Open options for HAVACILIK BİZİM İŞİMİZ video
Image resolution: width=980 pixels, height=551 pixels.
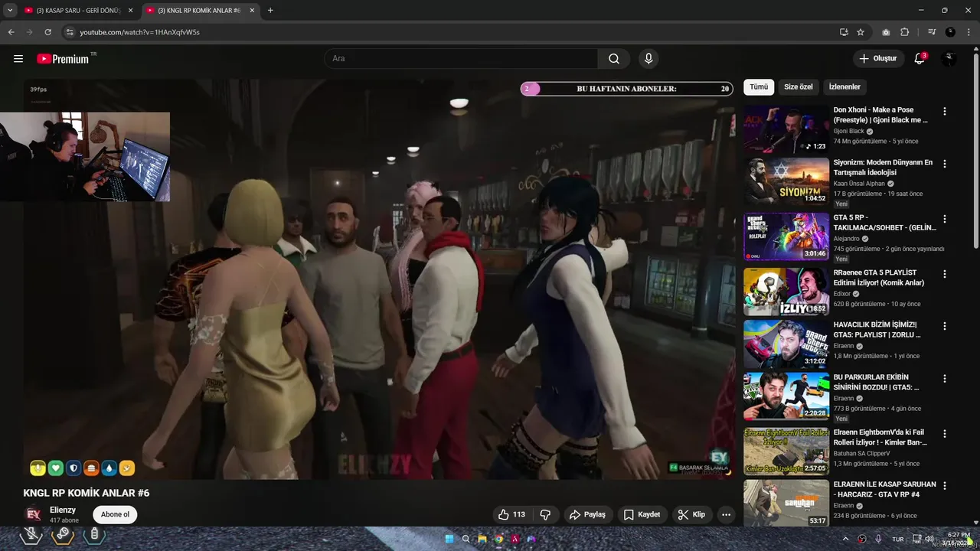click(944, 325)
